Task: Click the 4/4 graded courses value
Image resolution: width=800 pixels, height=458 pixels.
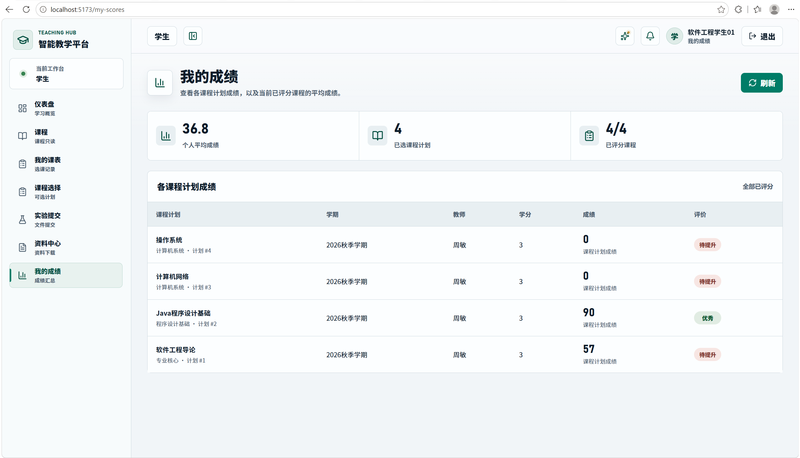Action: (x=616, y=129)
